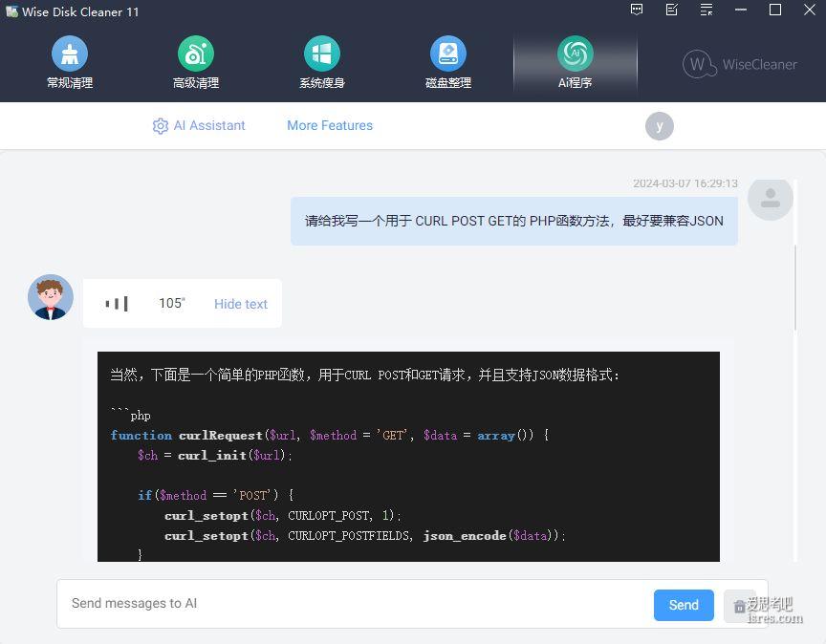Image resolution: width=826 pixels, height=644 pixels.
Task: Click the Hide text link
Action: click(241, 304)
